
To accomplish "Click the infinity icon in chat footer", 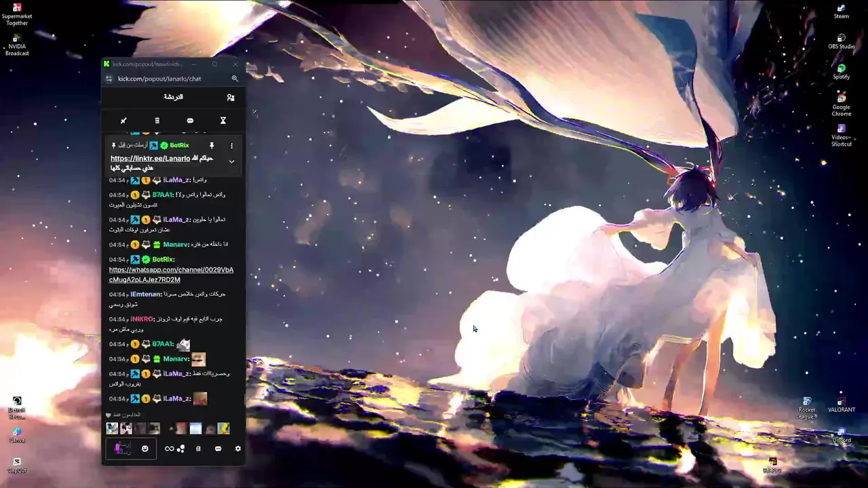I will tap(169, 449).
